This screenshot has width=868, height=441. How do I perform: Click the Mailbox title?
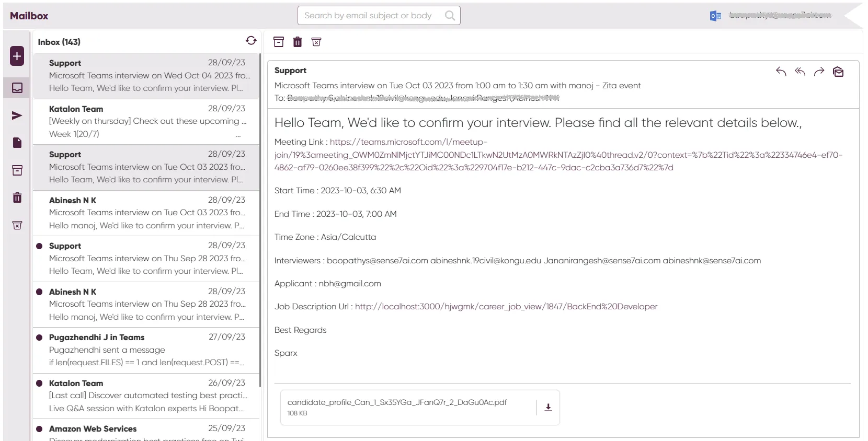(29, 16)
